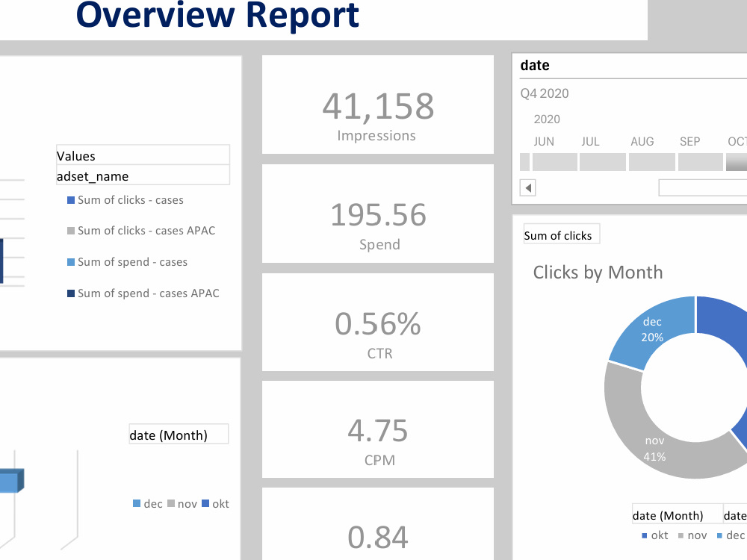This screenshot has height=560, width=747.
Task: Click nov legend entry under donut chart
Action: pyautogui.click(x=692, y=535)
